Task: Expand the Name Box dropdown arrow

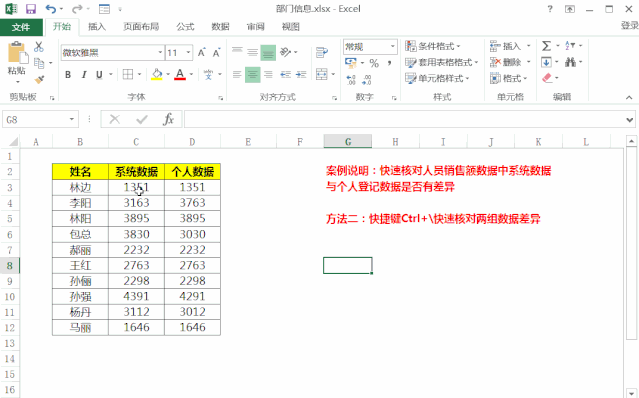Action: (72, 119)
